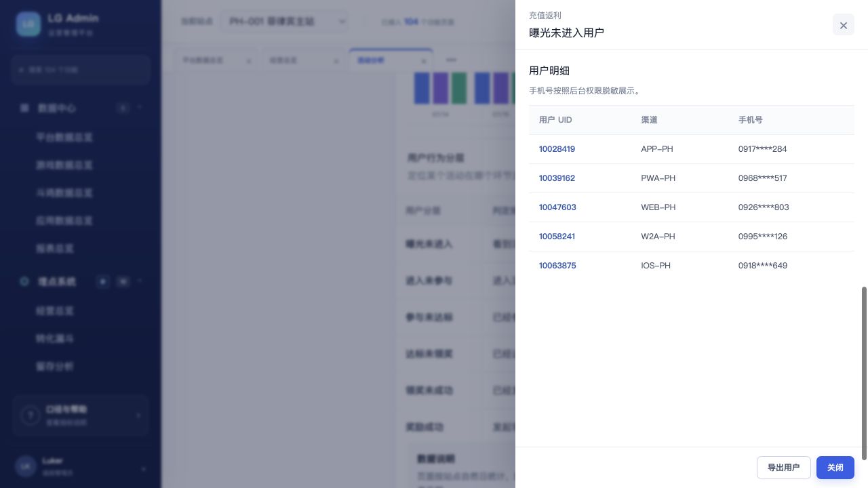Select the PWA-PH channel cell

[x=658, y=178]
